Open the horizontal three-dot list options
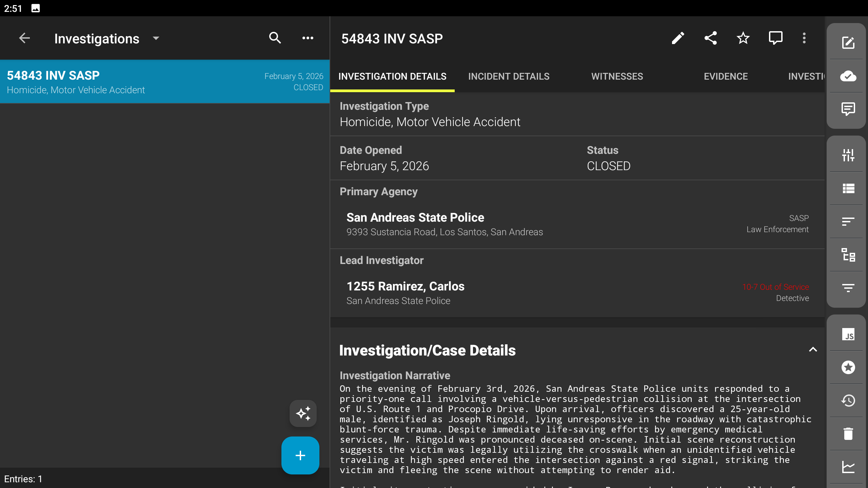Screen dimensions: 868x488 click(308, 38)
